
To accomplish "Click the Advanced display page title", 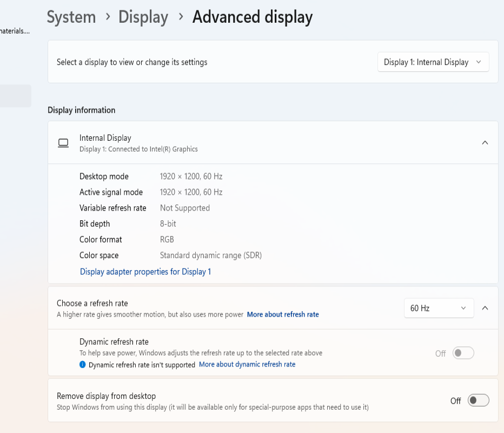I will 253,17.
